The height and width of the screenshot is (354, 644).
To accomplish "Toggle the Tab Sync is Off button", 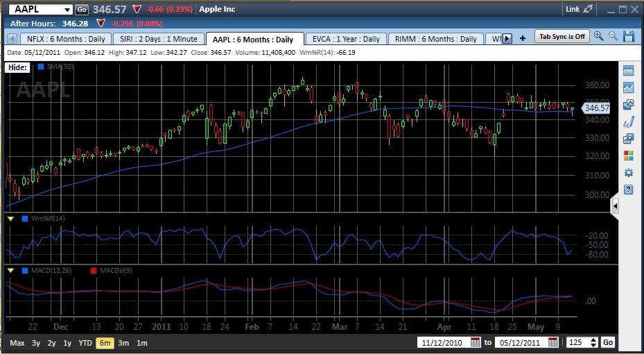I will 562,36.
